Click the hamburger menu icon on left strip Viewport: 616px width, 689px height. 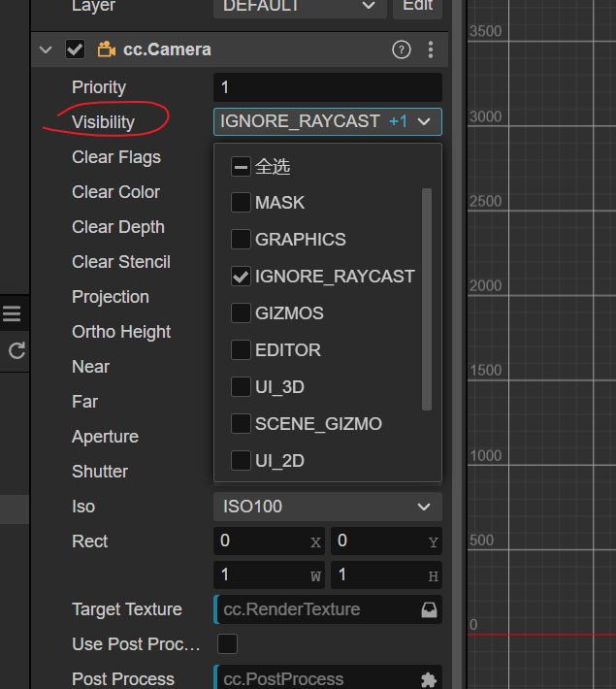(12, 313)
